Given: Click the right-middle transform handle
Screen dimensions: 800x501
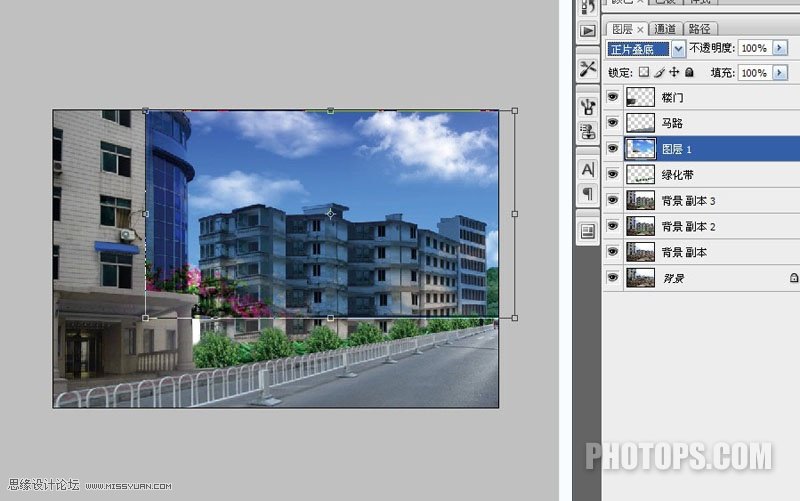Looking at the screenshot, I should [515, 214].
